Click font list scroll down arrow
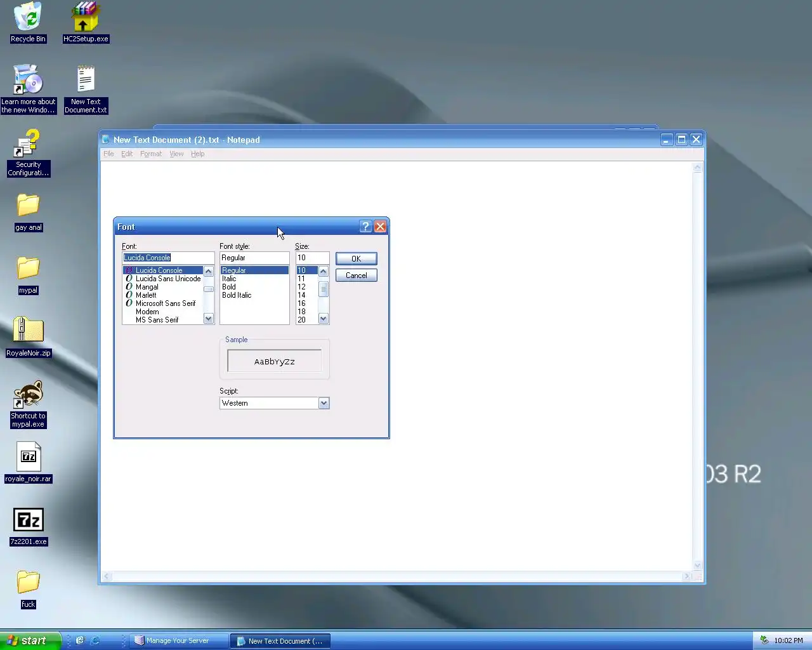The height and width of the screenshot is (650, 812). (209, 319)
